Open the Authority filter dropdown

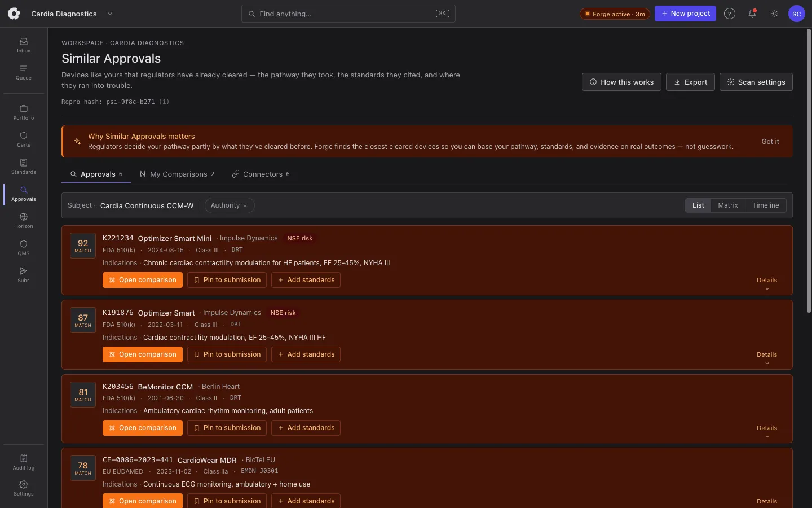point(230,205)
